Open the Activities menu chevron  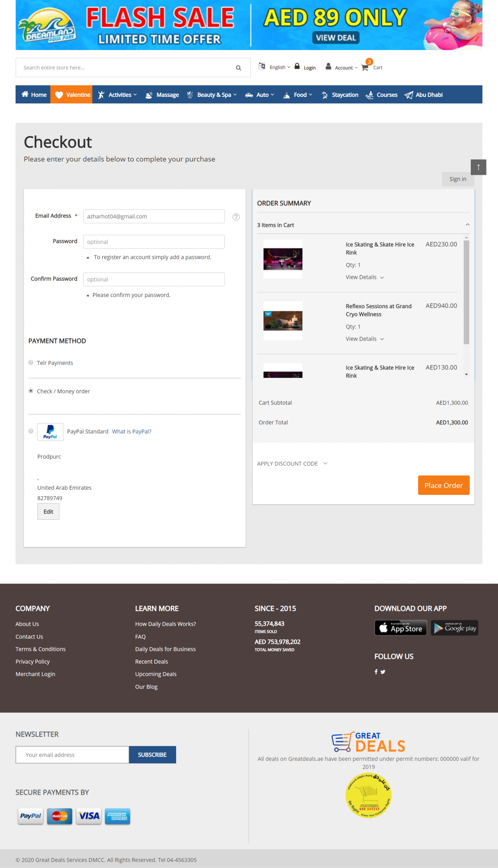(135, 95)
